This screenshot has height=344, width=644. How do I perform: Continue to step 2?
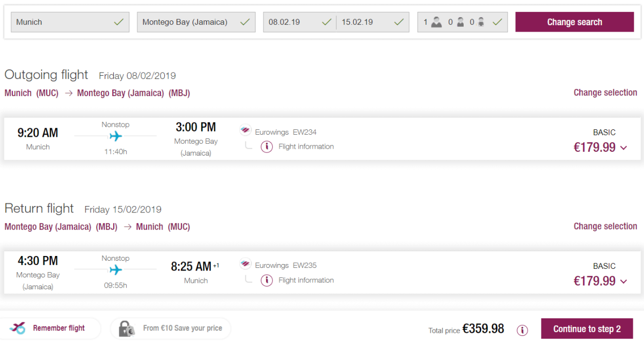click(x=587, y=329)
